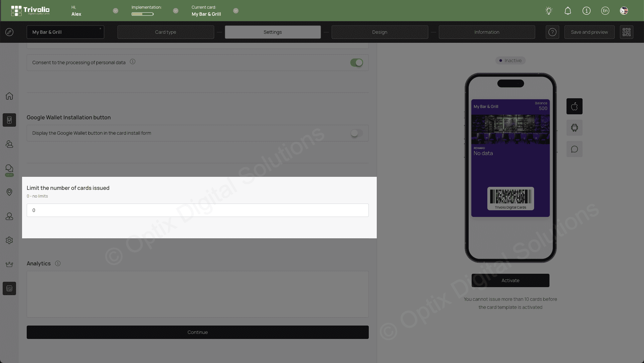
Task: Enable Google Wallet button display toggle
Action: [x=356, y=133]
